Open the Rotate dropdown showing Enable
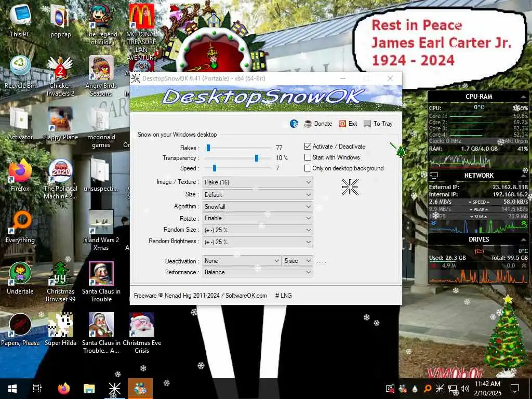Screen dimensions: 532x399 [258, 218]
